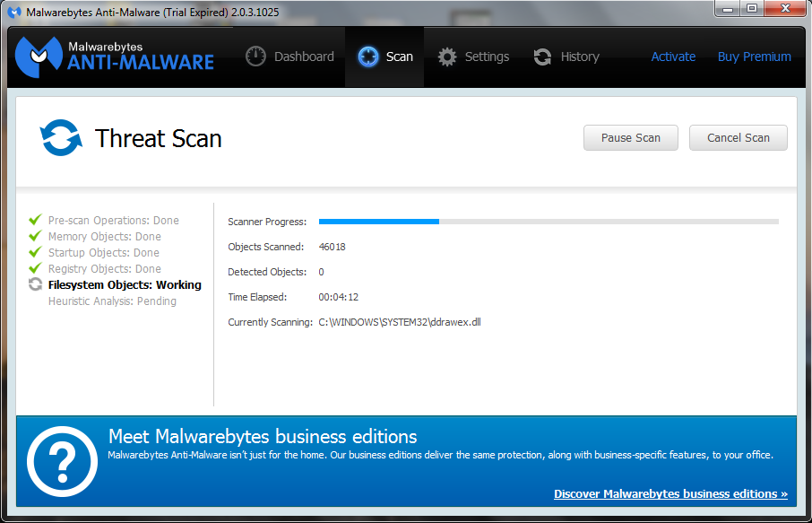Viewport: 812px width, 523px height.
Task: Click the question mark circle icon
Action: point(62,461)
